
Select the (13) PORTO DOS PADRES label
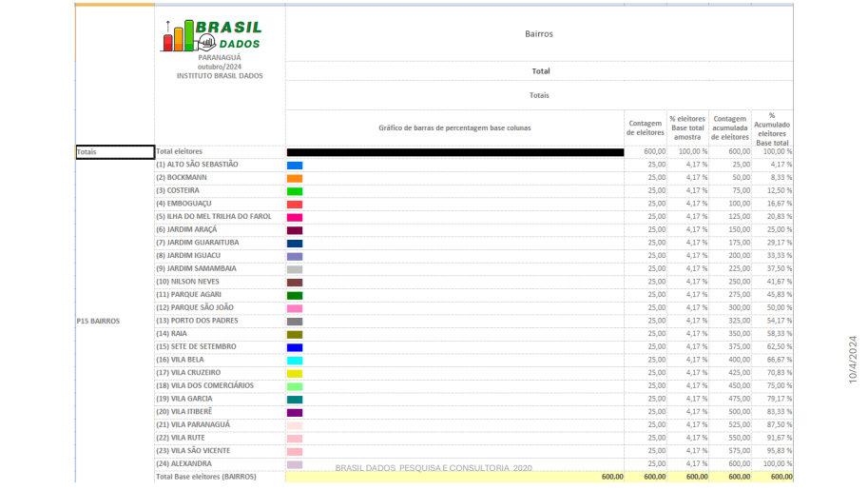pos(197,321)
